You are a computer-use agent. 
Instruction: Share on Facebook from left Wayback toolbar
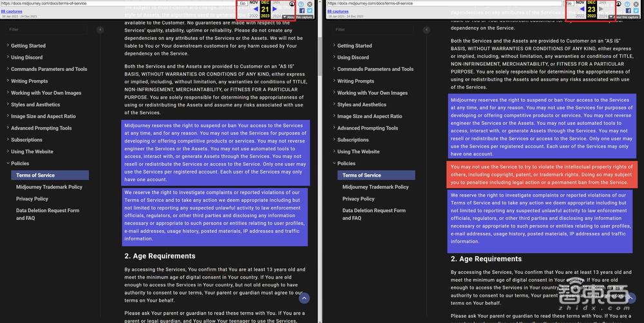tap(301, 11)
